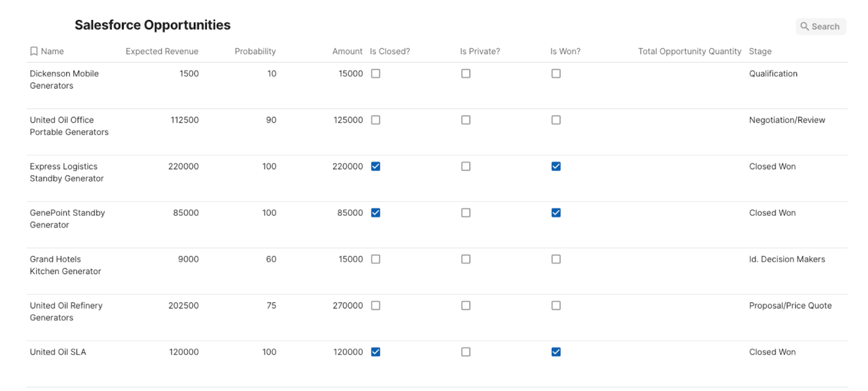Toggle Is Private for Dickenson Mobile Generators
The width and height of the screenshot is (868, 391).
pyautogui.click(x=465, y=73)
